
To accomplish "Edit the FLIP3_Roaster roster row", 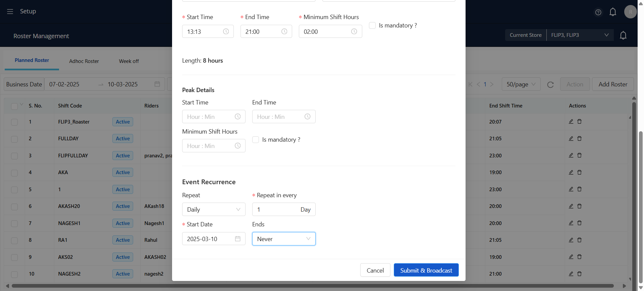I will tap(571, 122).
